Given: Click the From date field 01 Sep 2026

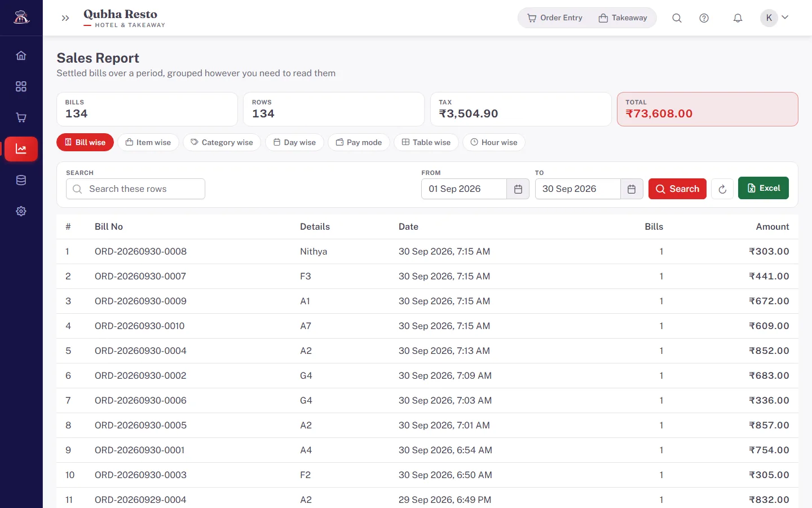Looking at the screenshot, I should 464,189.
